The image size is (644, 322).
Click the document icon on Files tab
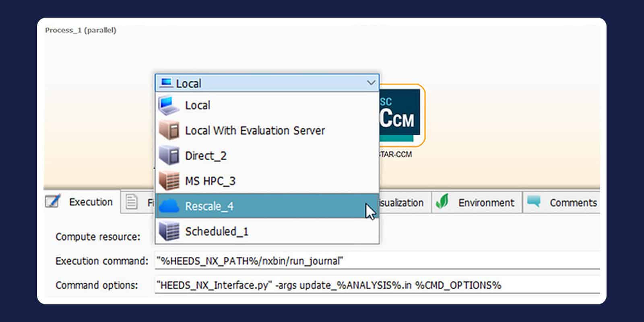131,202
